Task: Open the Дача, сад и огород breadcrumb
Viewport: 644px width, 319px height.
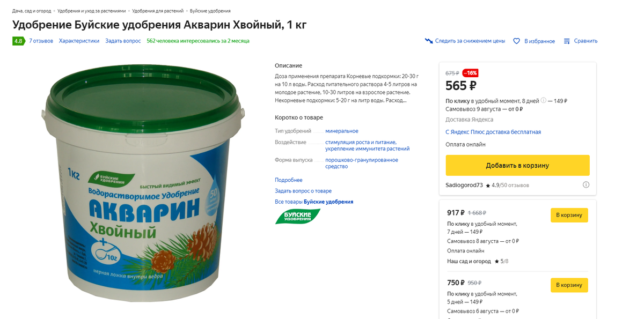Action: pyautogui.click(x=32, y=11)
